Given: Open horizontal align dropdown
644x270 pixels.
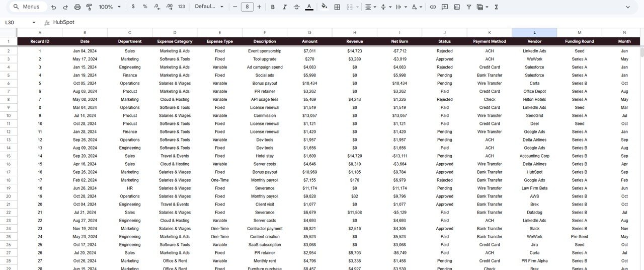Looking at the screenshot, I should click(370, 7).
